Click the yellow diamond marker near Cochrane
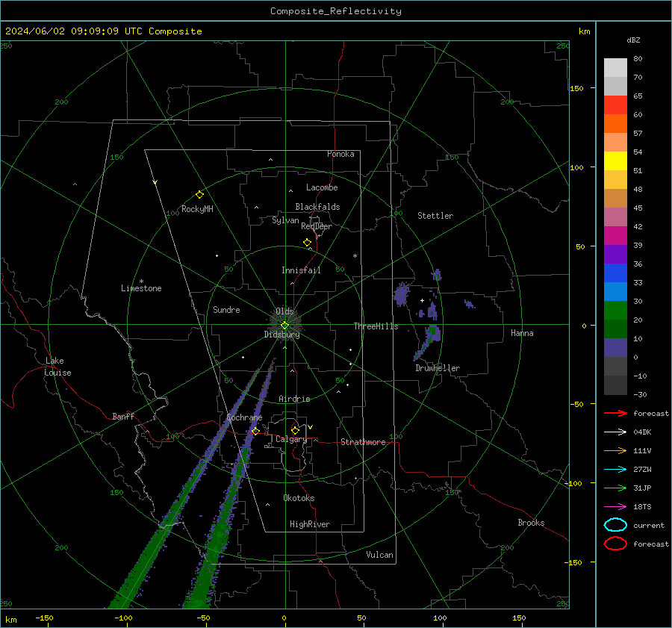This screenshot has height=628, width=672. coord(255,431)
